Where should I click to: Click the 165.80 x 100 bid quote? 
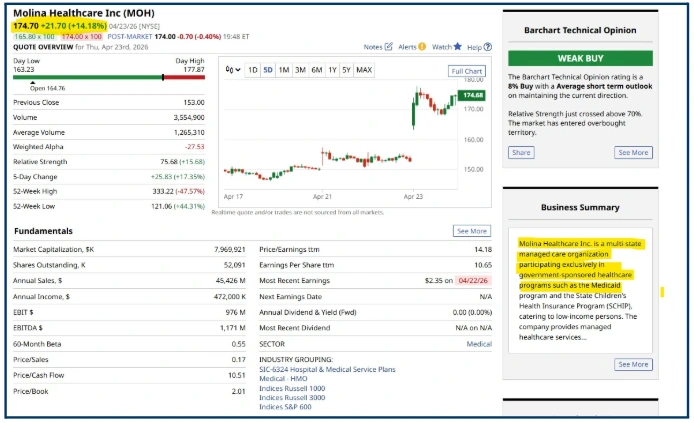tap(35, 37)
